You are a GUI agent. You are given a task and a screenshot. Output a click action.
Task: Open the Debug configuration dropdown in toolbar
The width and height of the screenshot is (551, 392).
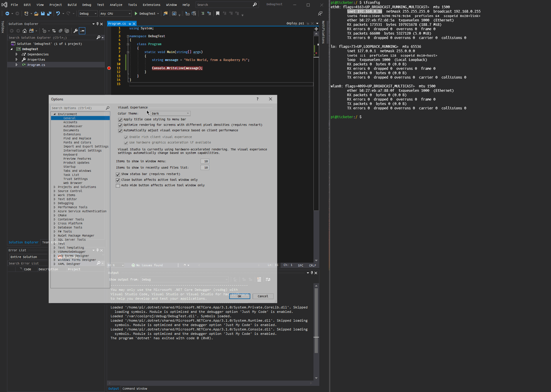coord(88,13)
